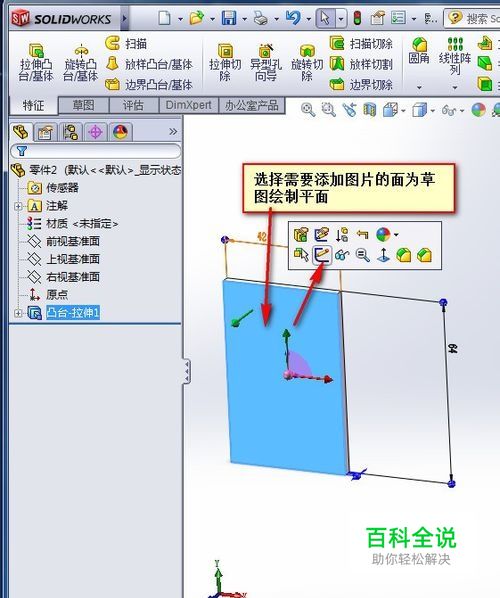Select the Boundary Cut (边界切除) tool
The width and height of the screenshot is (500, 598).
point(361,84)
